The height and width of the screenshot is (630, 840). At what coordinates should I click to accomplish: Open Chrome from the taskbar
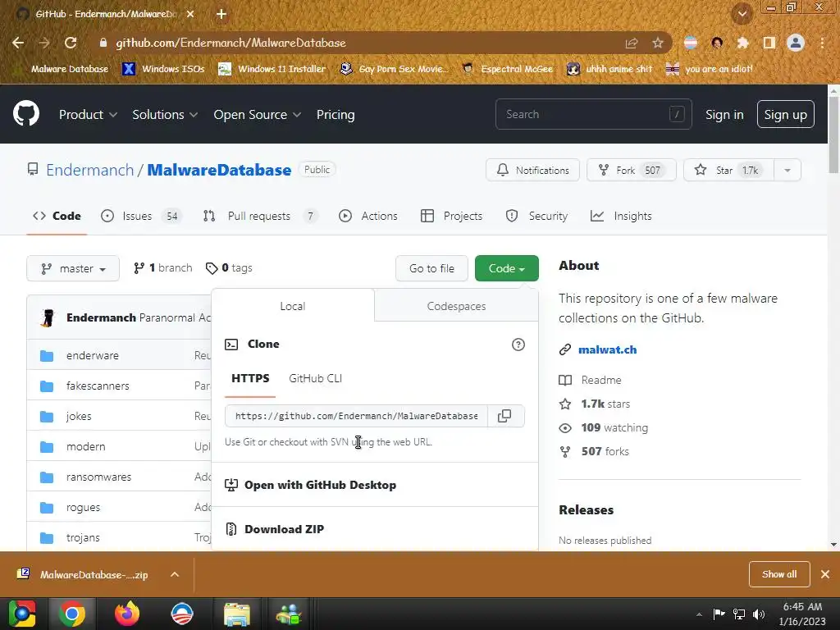[72, 614]
